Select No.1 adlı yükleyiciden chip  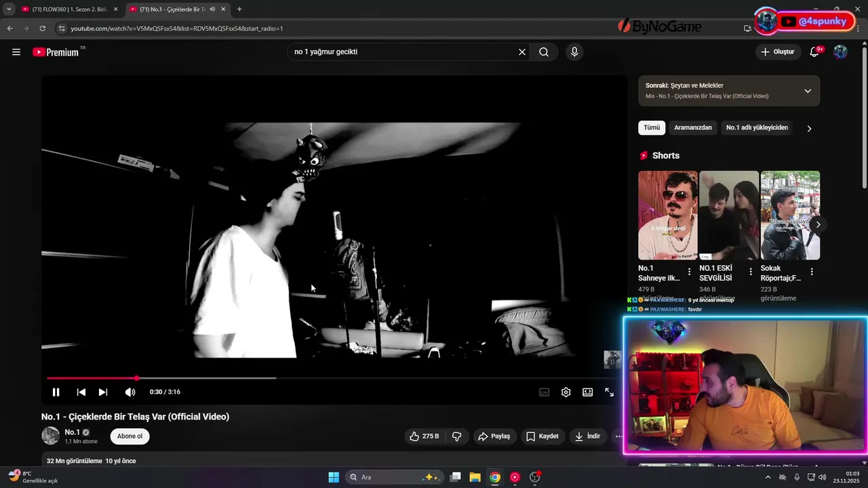[x=757, y=127]
